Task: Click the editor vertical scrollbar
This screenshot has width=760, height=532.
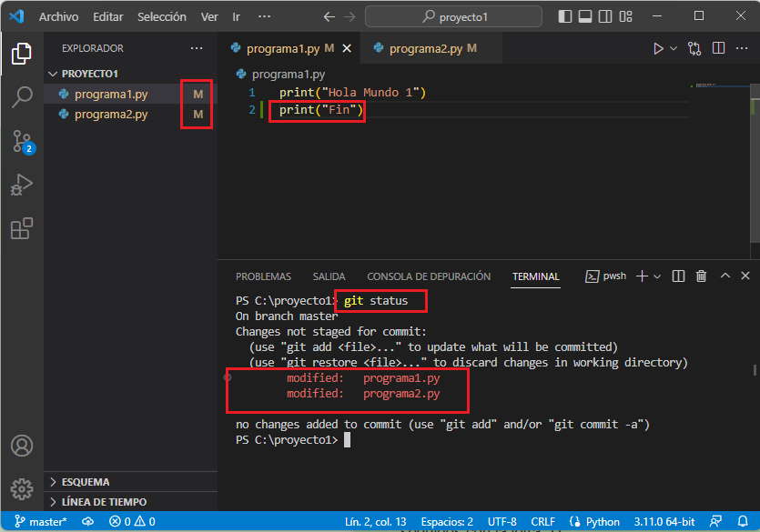Action: tap(755, 163)
